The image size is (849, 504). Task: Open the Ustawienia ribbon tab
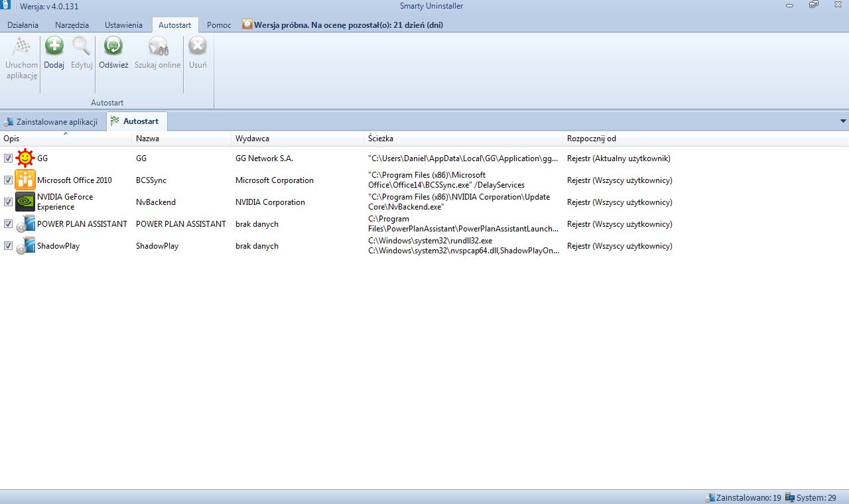click(x=123, y=25)
